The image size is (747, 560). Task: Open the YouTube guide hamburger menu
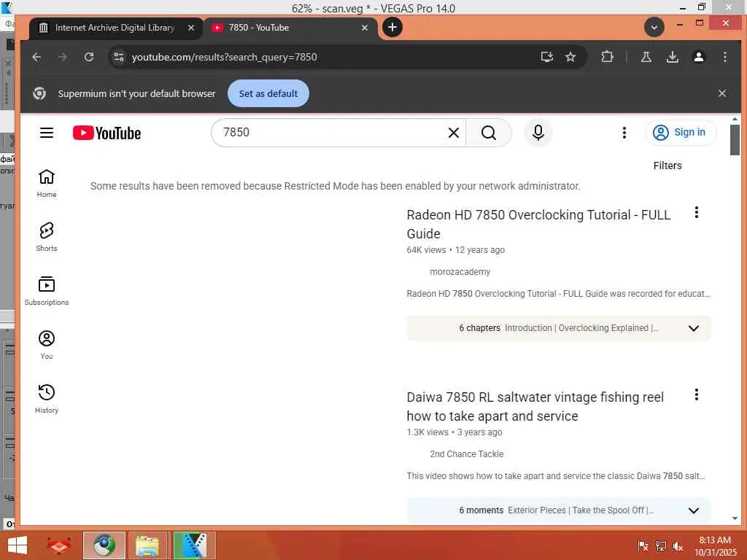click(x=46, y=133)
